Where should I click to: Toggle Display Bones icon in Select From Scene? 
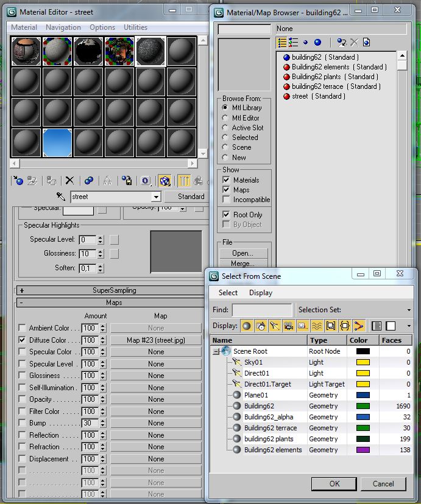point(359,326)
